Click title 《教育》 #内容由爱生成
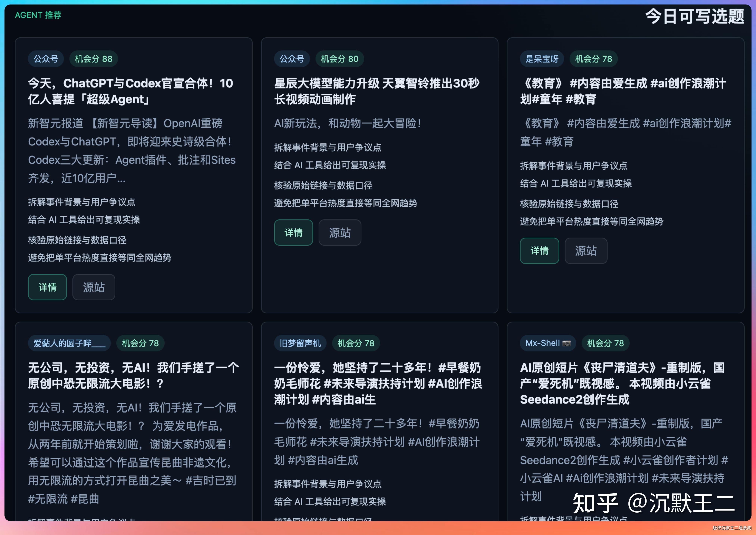756x535 pixels. coord(623,91)
